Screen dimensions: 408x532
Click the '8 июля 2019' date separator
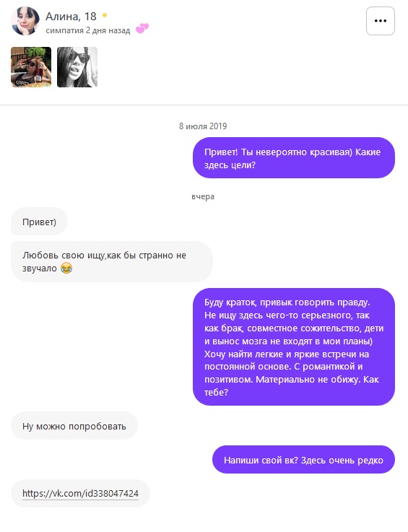pos(203,126)
